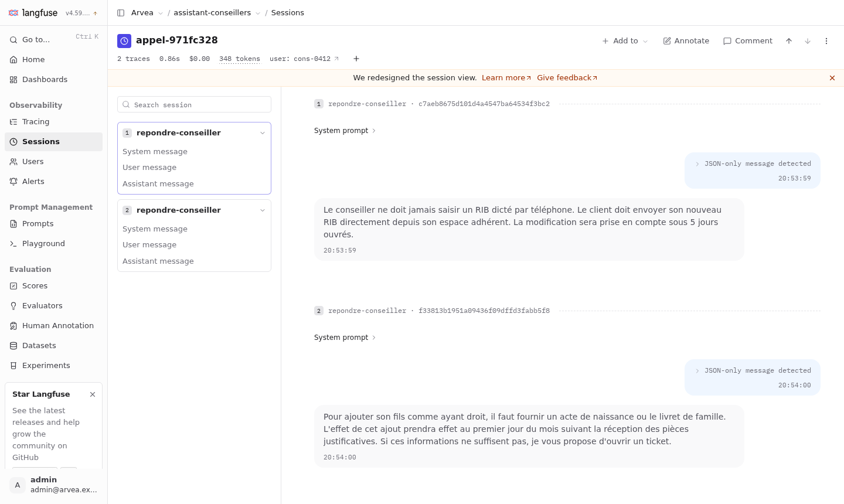844x504 pixels.
Task: Dismiss the redesigned session view banner
Action: pyautogui.click(x=832, y=78)
